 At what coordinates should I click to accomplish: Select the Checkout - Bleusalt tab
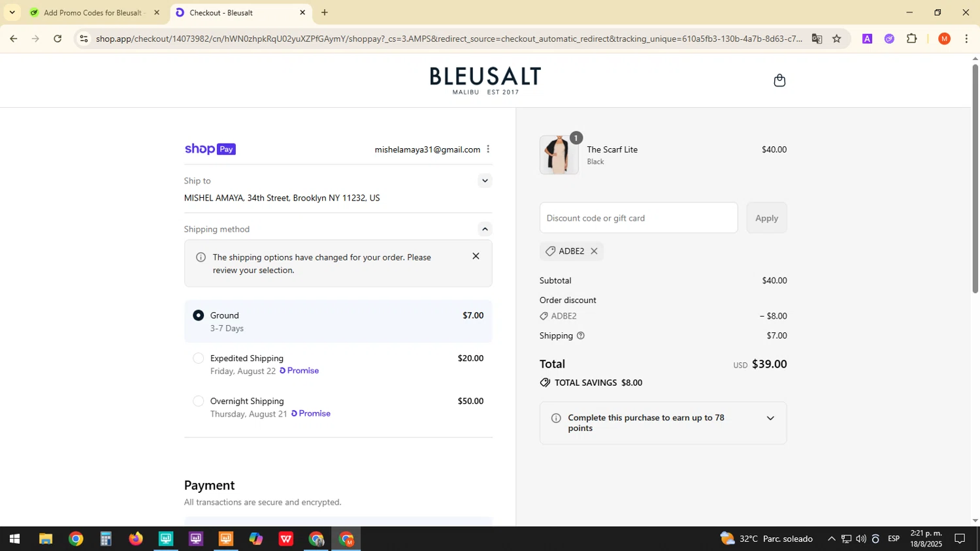240,12
